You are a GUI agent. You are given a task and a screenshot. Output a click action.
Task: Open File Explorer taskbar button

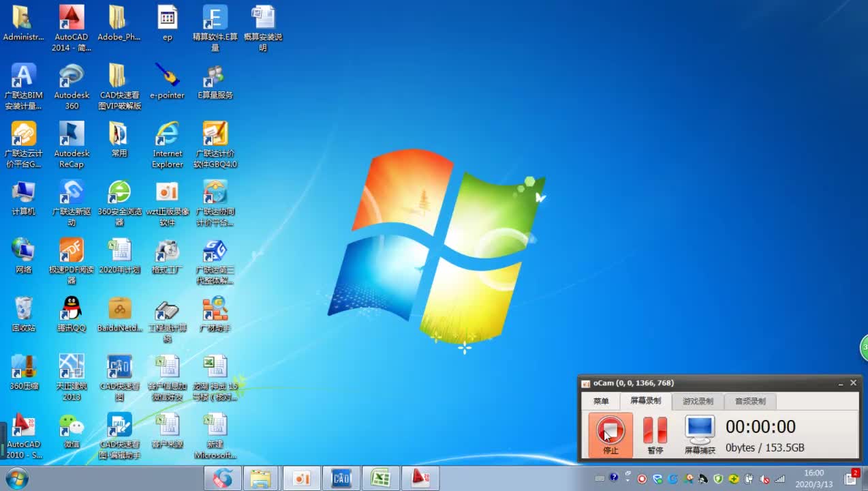262,478
